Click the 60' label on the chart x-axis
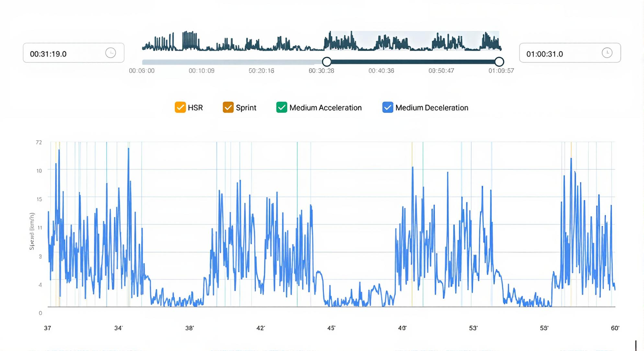The image size is (644, 351). point(615,328)
